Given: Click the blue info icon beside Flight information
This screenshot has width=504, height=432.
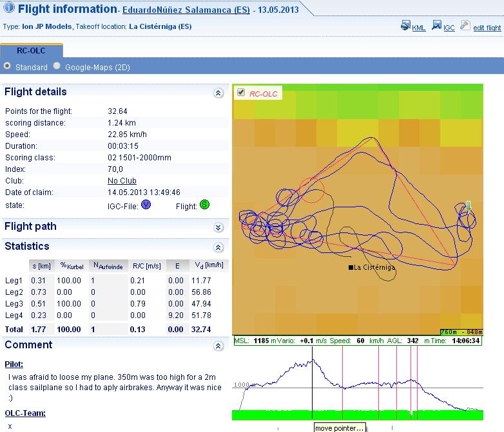Looking at the screenshot, I should coord(9,9).
